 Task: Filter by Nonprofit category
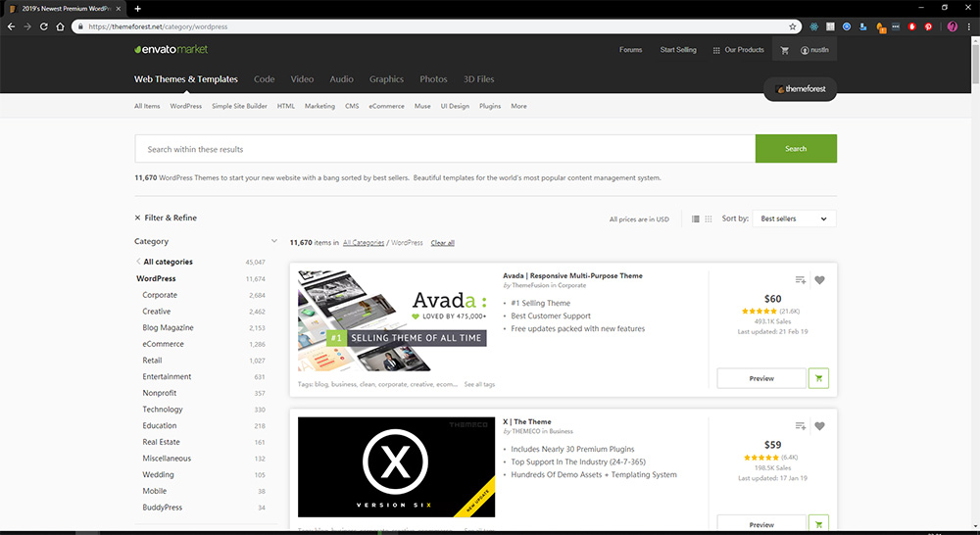point(160,393)
